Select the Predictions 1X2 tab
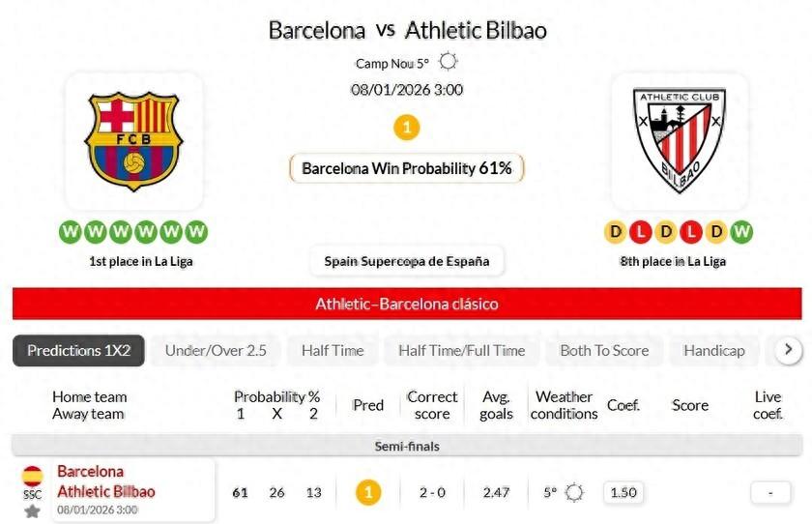 pos(78,351)
